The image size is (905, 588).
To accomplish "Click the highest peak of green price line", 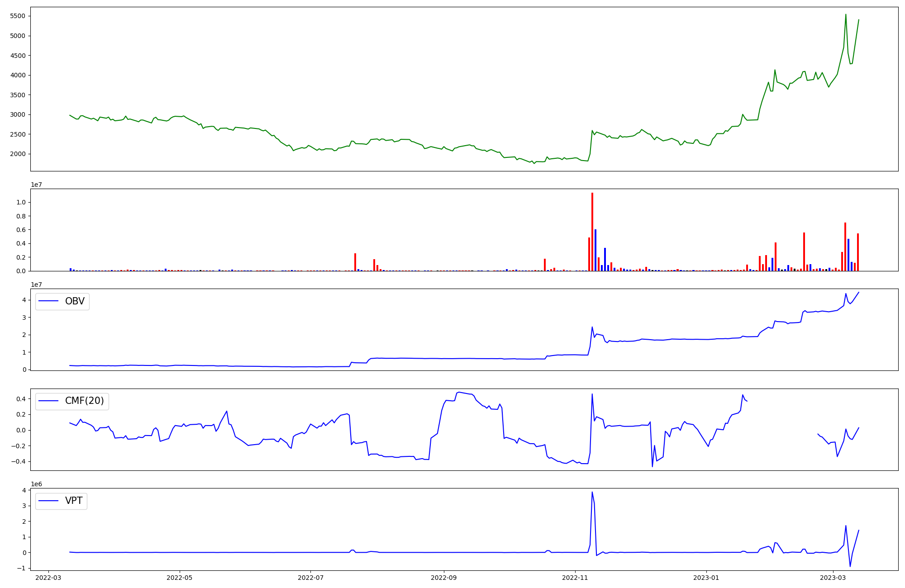I will (x=846, y=14).
